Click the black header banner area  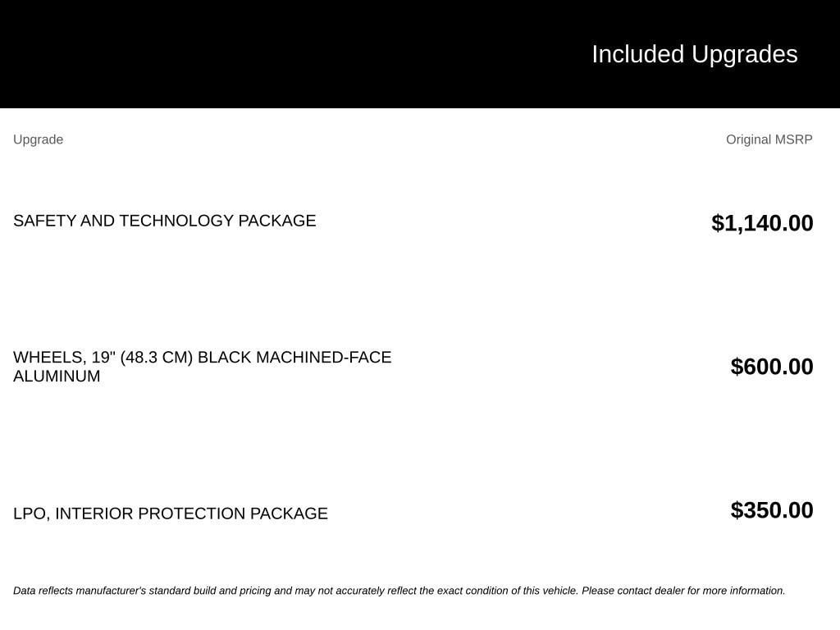click(x=420, y=54)
